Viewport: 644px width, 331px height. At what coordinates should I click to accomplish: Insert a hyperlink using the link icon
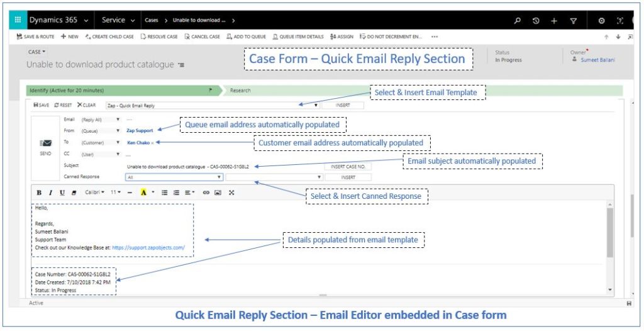(x=206, y=193)
